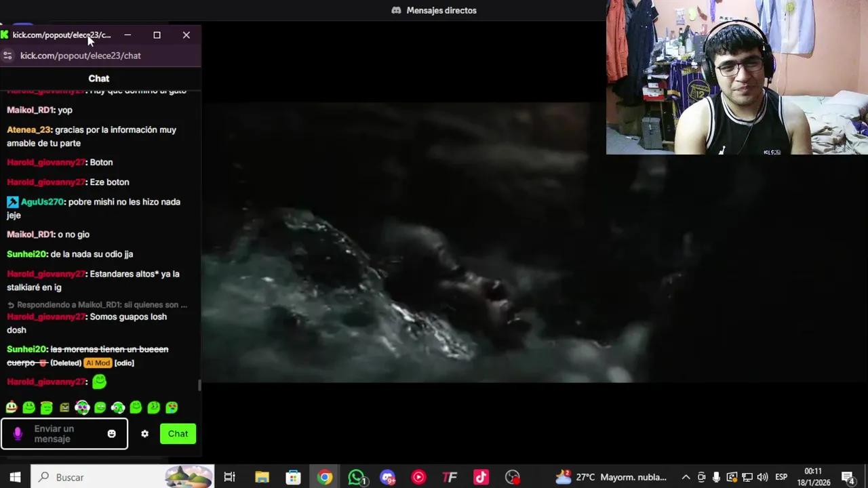Image resolution: width=868 pixels, height=488 pixels.
Task: Open the TF app in taskbar
Action: [450, 477]
